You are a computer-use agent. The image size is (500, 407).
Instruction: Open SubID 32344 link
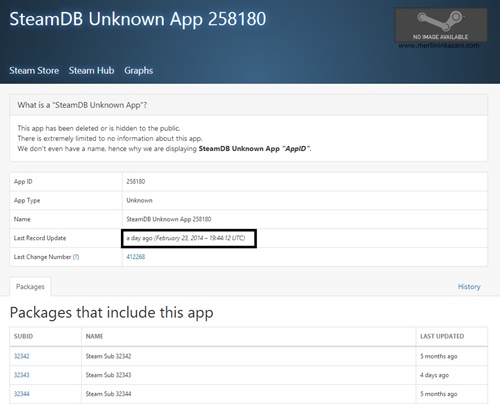point(22,394)
